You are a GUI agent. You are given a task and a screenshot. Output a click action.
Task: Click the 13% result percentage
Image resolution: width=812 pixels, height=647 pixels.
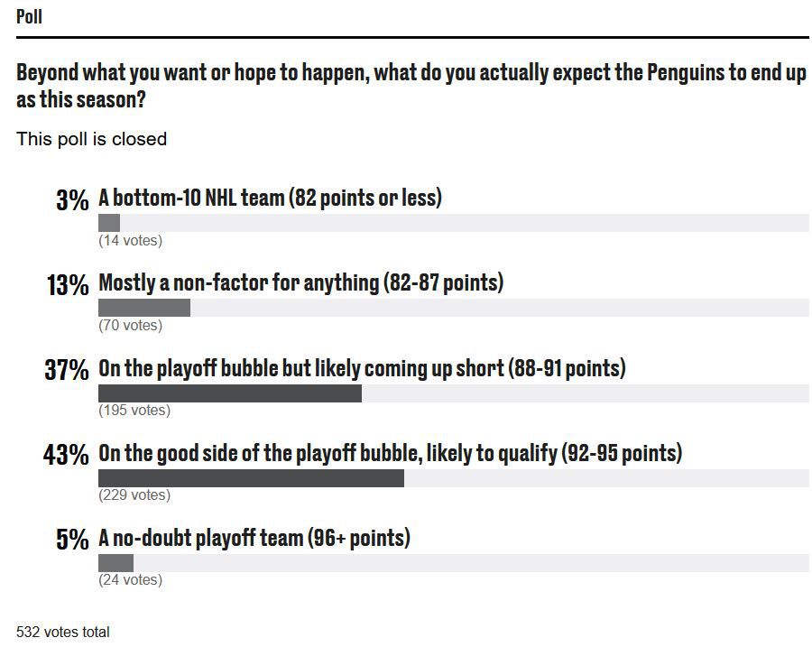pos(68,285)
